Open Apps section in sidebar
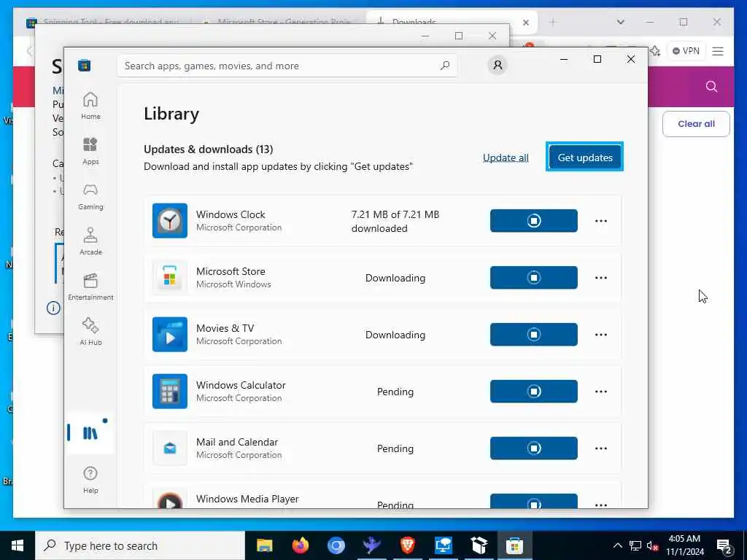The image size is (747, 560). click(x=90, y=151)
